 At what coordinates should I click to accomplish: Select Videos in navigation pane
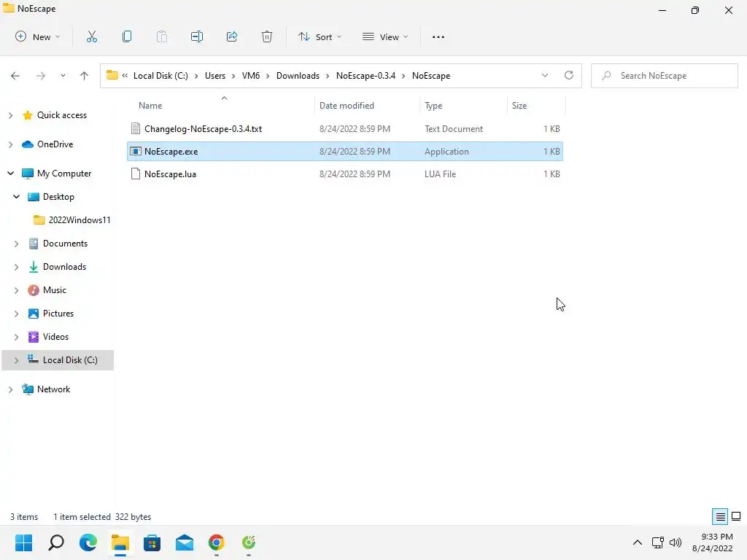(x=55, y=337)
